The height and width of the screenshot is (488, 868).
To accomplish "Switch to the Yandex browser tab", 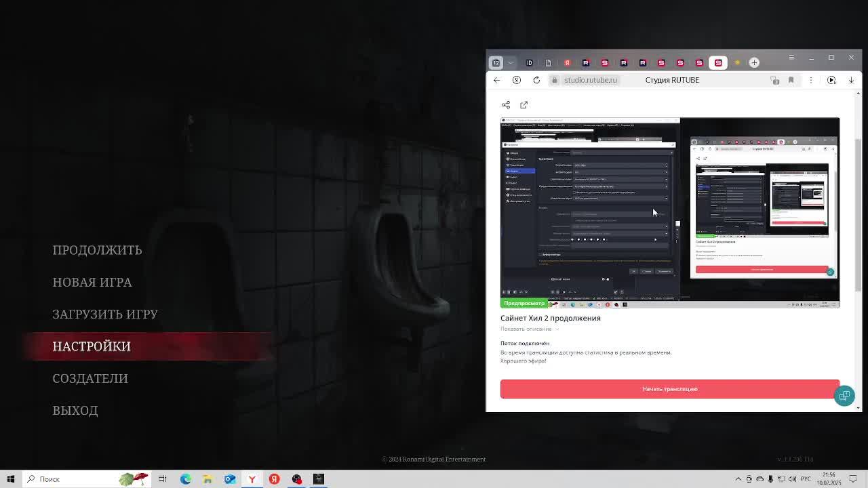I will [x=568, y=63].
